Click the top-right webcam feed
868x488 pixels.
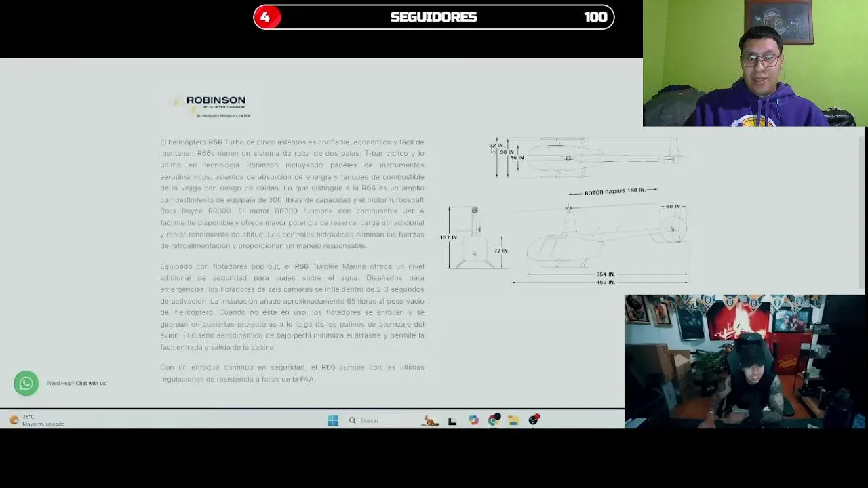[755, 63]
